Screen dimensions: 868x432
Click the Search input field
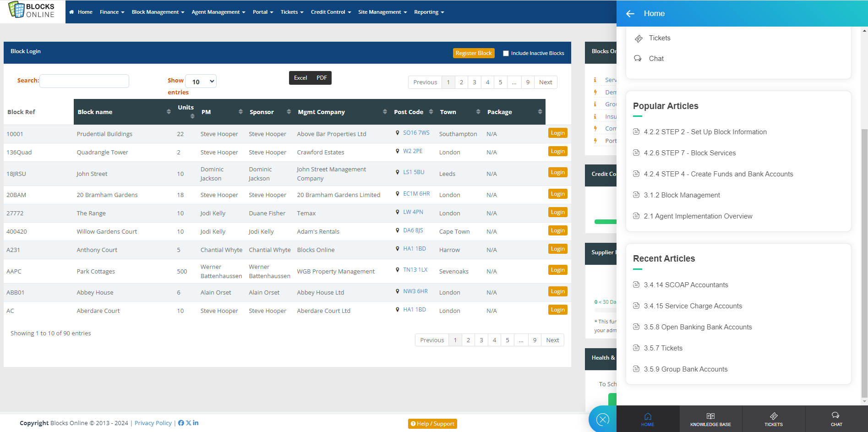click(84, 81)
